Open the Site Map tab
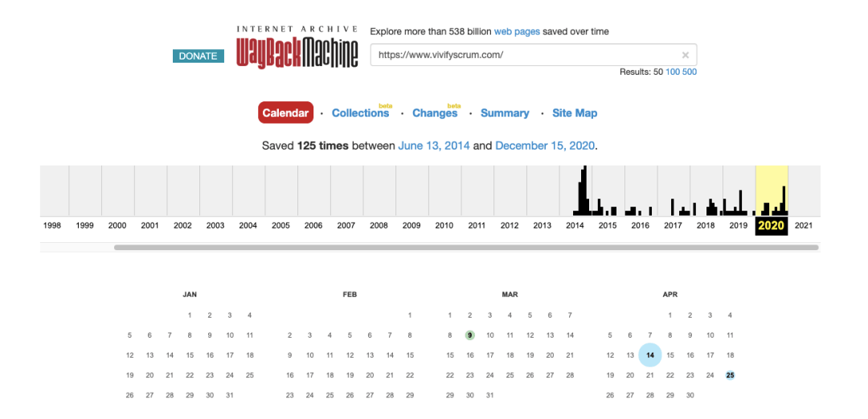This screenshot has height=419, width=868. 575,113
